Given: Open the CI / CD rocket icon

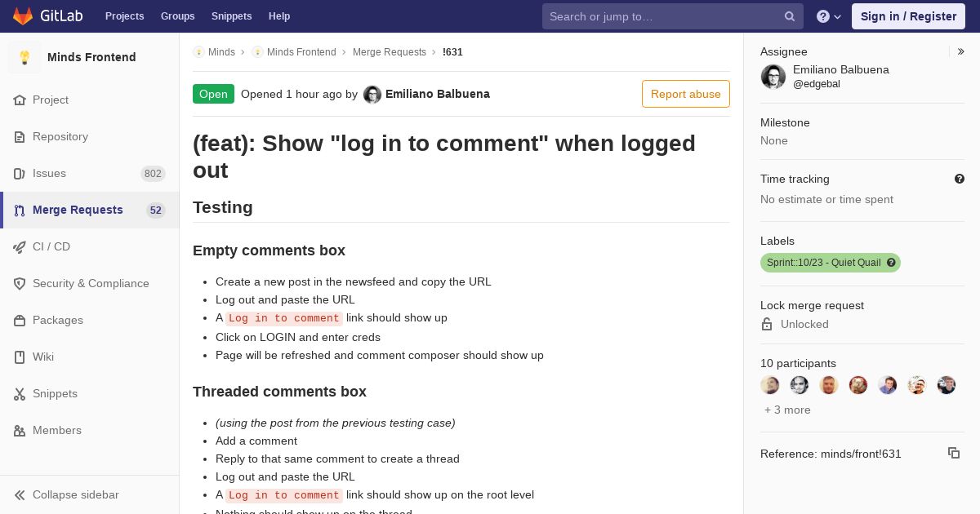Looking at the screenshot, I should click(x=20, y=247).
